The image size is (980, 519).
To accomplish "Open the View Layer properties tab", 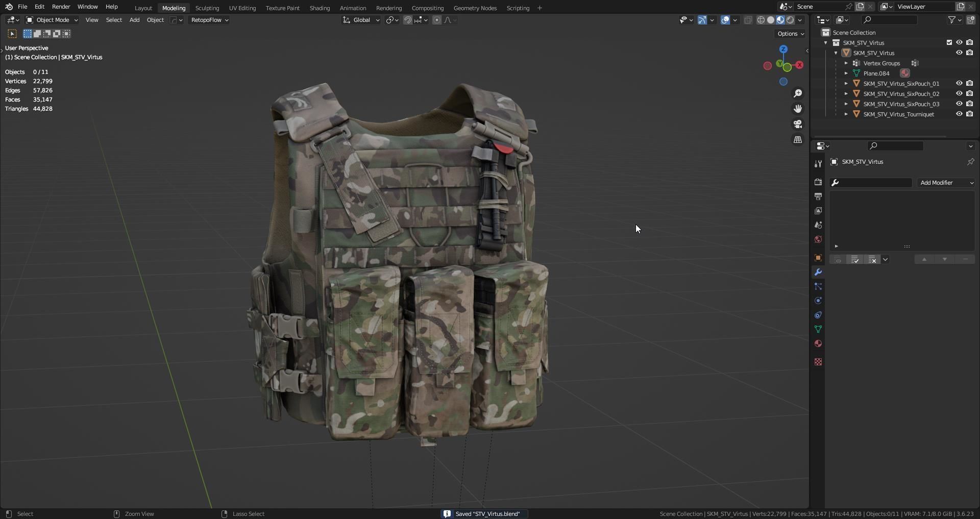I will pyautogui.click(x=818, y=211).
